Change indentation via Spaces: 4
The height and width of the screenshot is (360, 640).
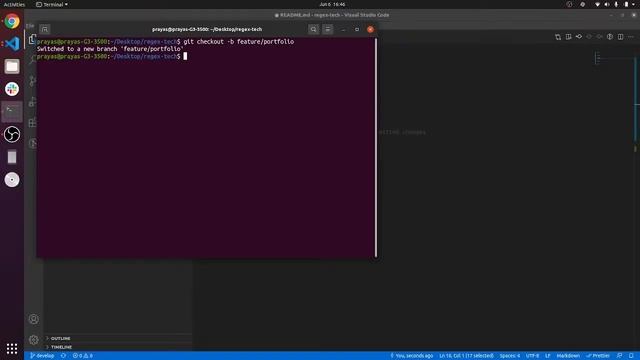(x=510, y=356)
